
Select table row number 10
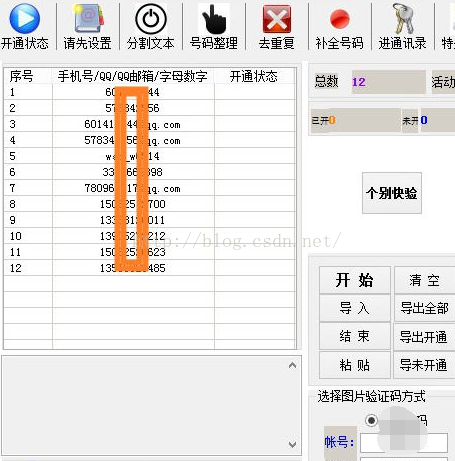(x=150, y=236)
